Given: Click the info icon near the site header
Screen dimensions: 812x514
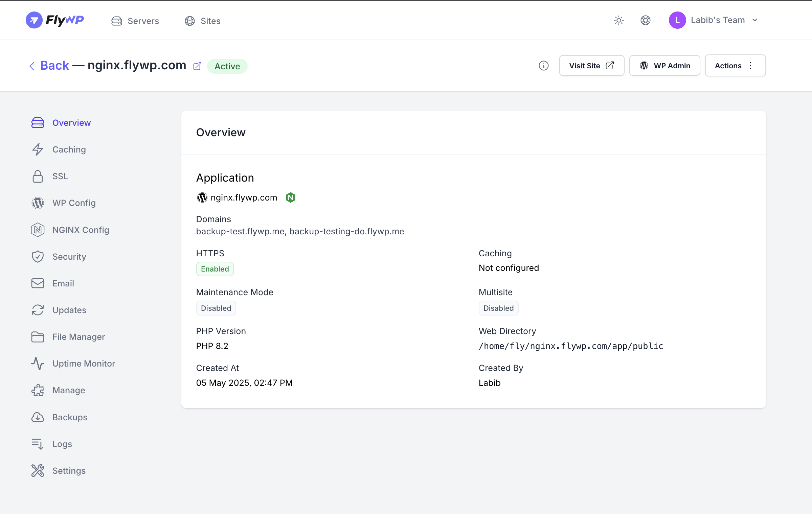Looking at the screenshot, I should tap(543, 66).
